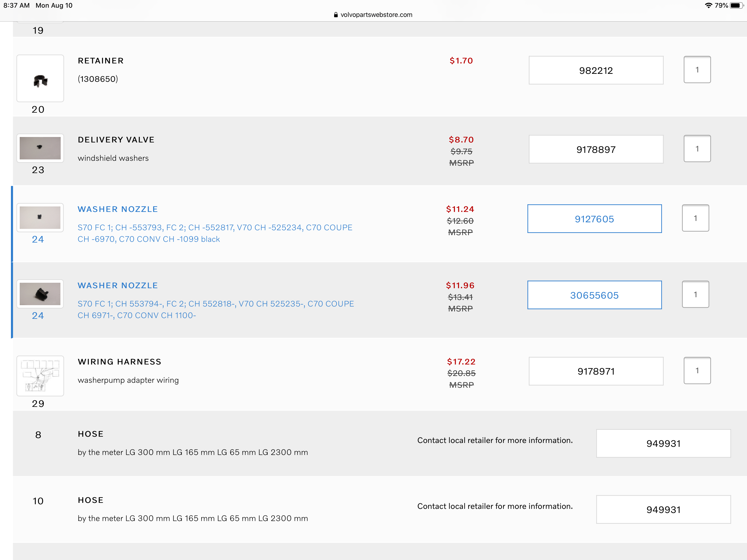This screenshot has width=747, height=560.
Task: Open the Delivery Valve thumbnail image
Action: 40,148
